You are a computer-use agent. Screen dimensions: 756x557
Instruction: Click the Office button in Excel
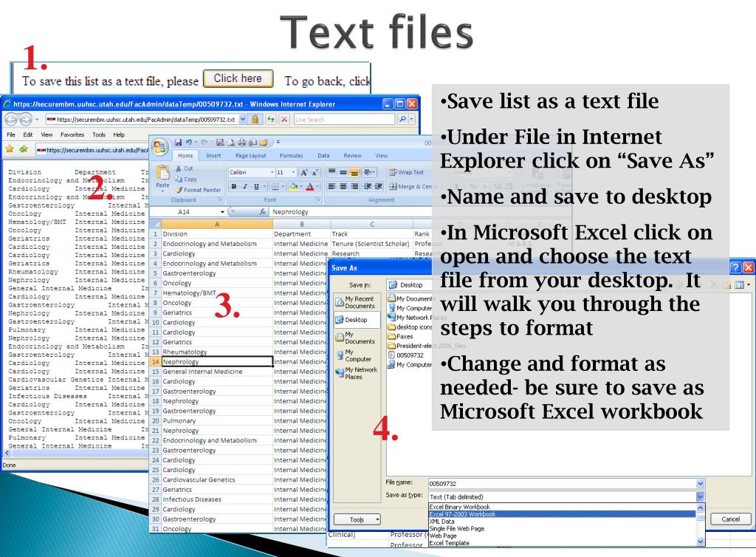click(159, 146)
